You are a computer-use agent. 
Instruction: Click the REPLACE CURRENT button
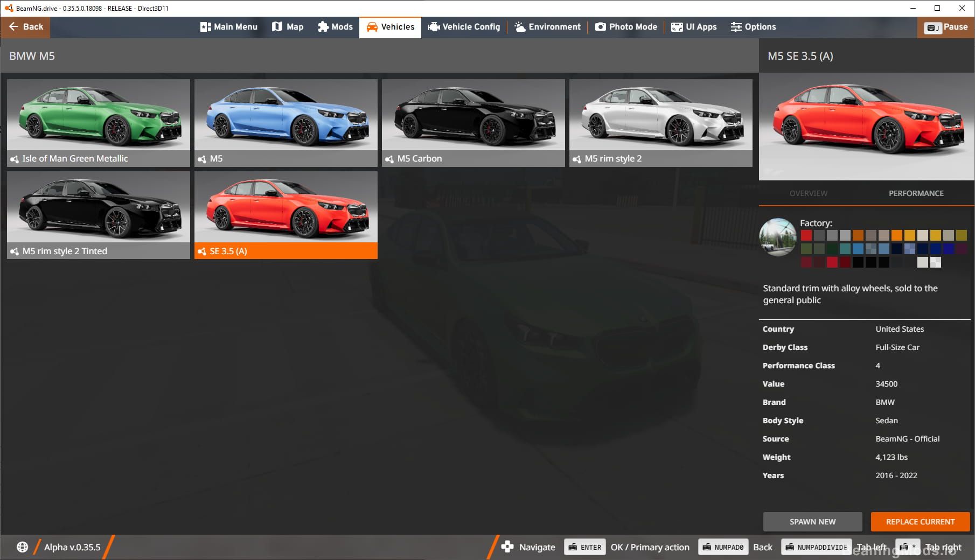click(x=920, y=522)
